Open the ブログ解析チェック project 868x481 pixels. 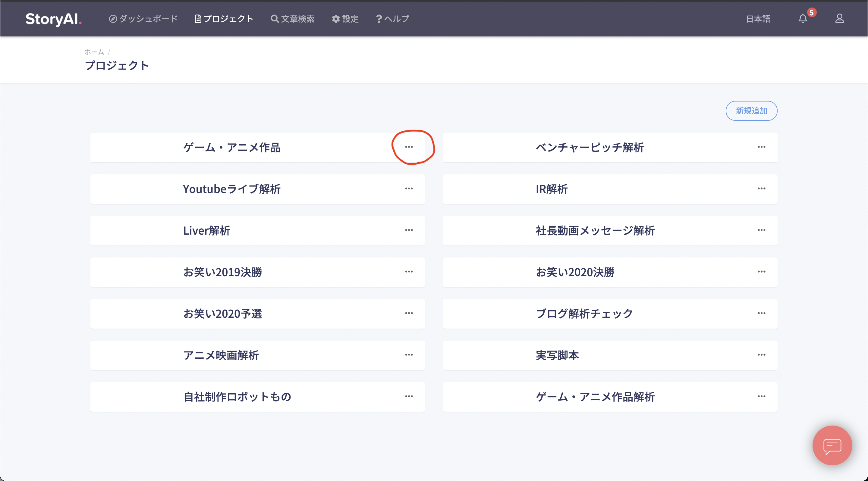tap(584, 314)
